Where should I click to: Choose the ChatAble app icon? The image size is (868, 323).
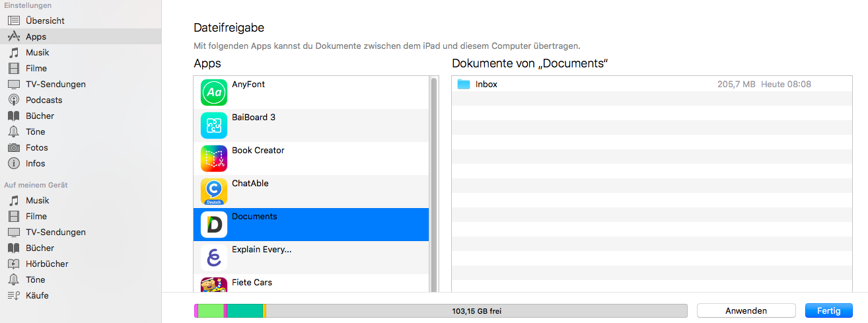pos(213,192)
